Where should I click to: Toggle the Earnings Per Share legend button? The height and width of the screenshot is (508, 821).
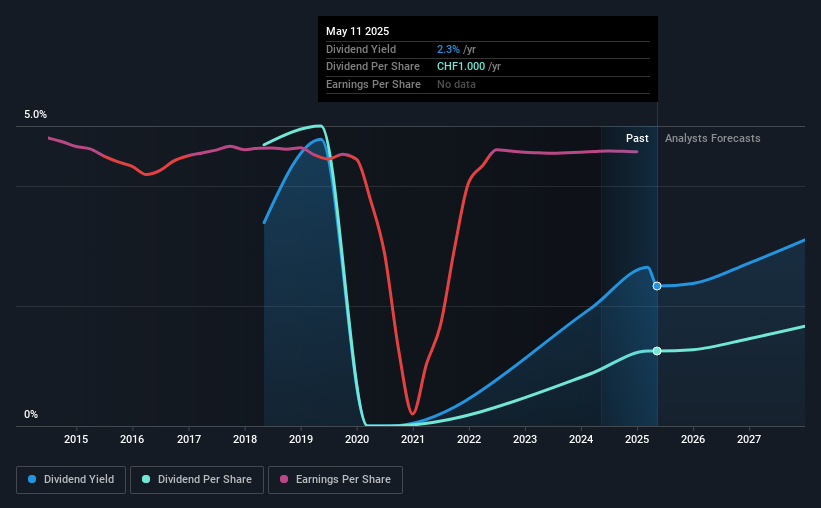pos(335,480)
